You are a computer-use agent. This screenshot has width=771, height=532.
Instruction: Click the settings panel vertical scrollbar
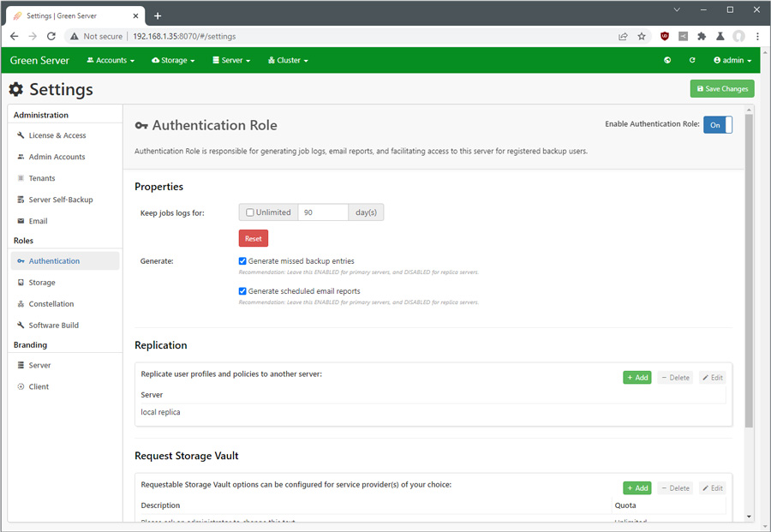coord(749,271)
